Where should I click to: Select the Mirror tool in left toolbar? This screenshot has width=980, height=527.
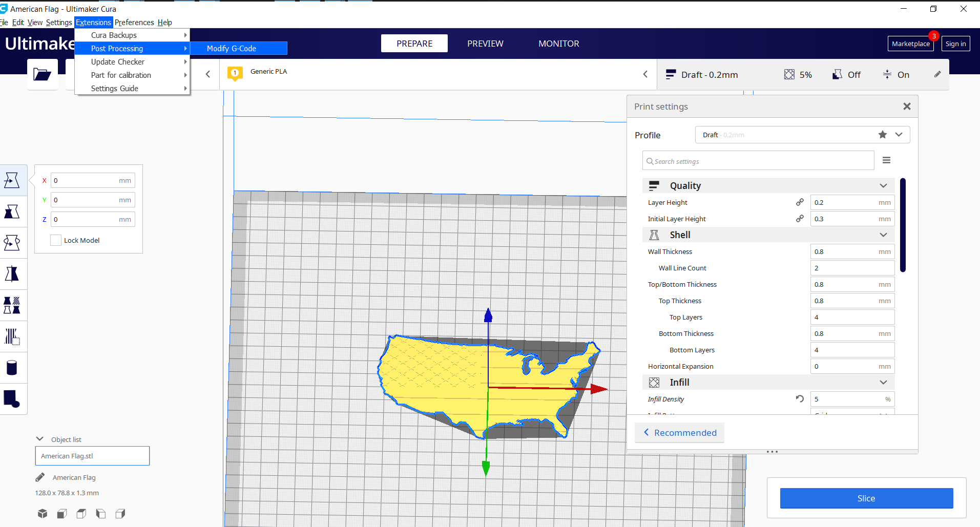(12, 274)
